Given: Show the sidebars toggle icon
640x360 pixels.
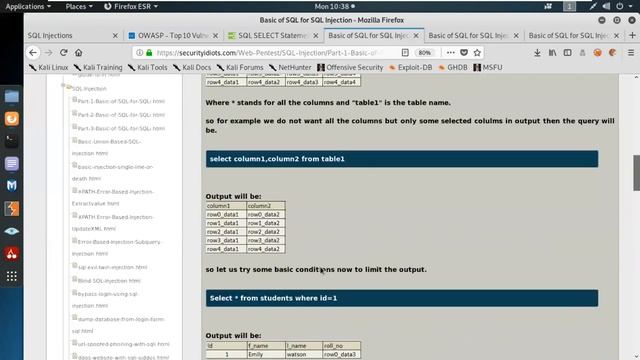Looking at the screenshot, I should point(567,53).
